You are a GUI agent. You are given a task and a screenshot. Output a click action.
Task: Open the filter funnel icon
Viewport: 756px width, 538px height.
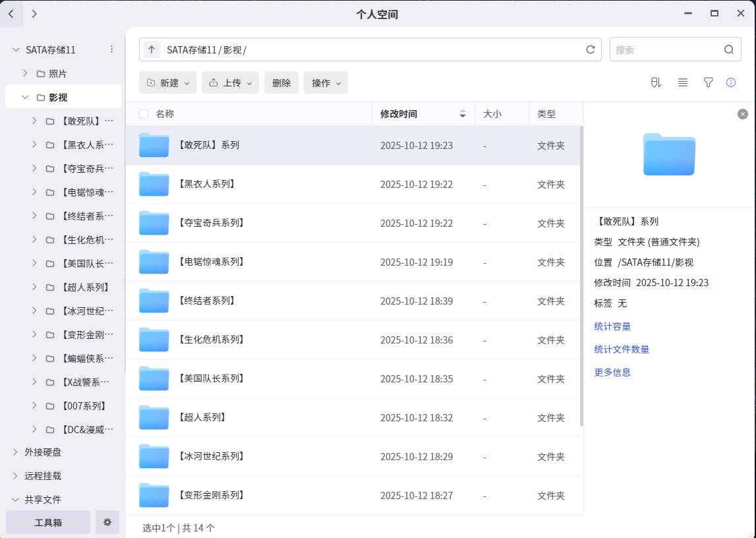(x=708, y=82)
